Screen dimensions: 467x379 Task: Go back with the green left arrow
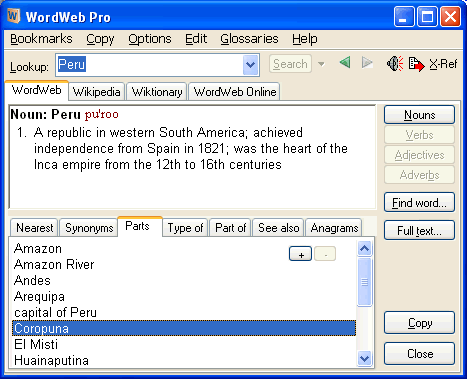pos(345,63)
